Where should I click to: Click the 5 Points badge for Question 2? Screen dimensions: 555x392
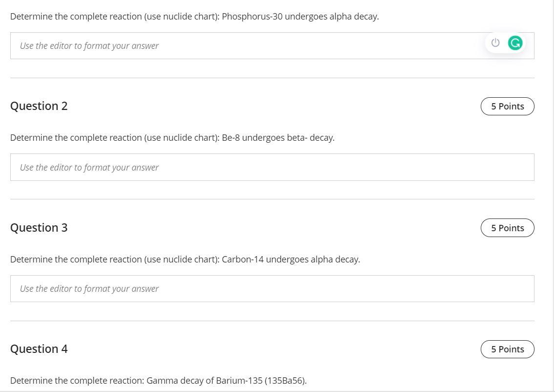point(507,106)
